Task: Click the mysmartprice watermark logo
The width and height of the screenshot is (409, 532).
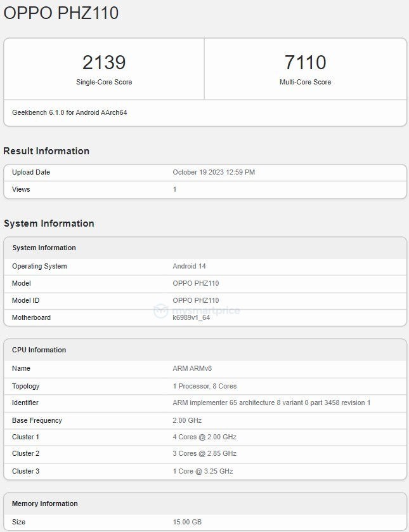Action: (197, 310)
